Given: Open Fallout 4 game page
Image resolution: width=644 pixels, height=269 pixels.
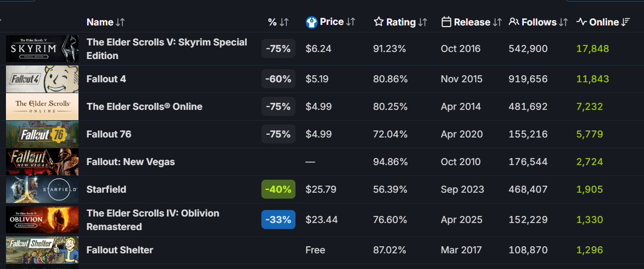Looking at the screenshot, I should 106,79.
